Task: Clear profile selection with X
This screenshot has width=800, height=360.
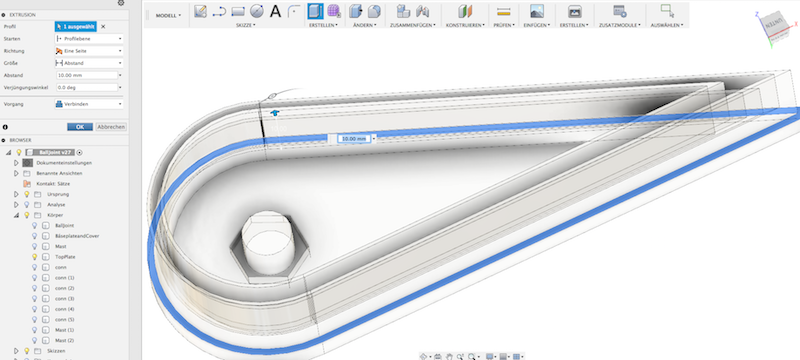Action: (x=103, y=27)
